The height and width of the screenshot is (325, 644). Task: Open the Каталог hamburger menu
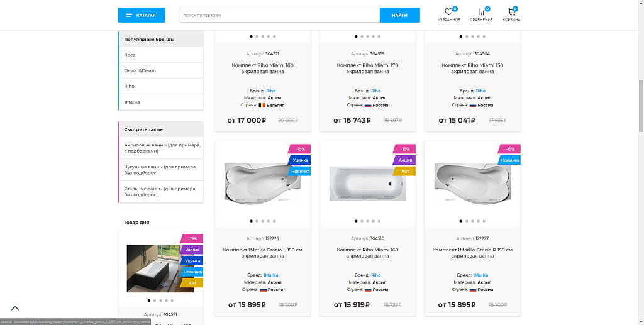pos(142,15)
